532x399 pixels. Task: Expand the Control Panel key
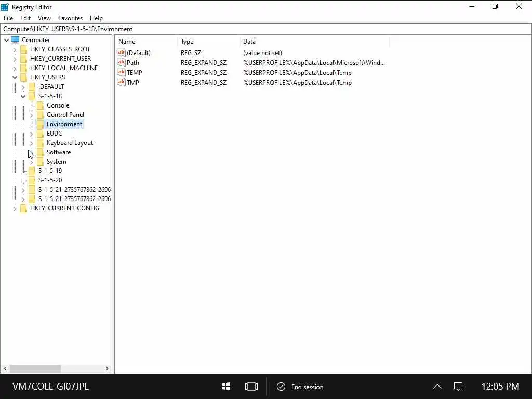(x=31, y=115)
